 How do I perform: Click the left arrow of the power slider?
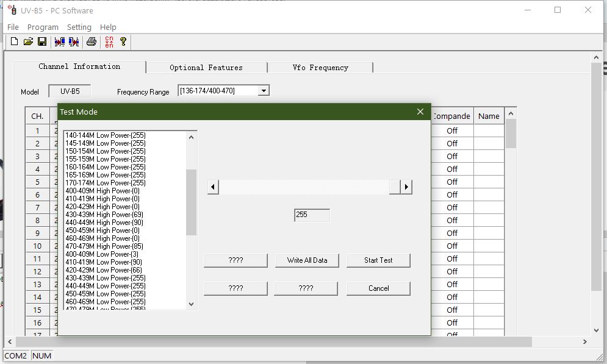213,187
